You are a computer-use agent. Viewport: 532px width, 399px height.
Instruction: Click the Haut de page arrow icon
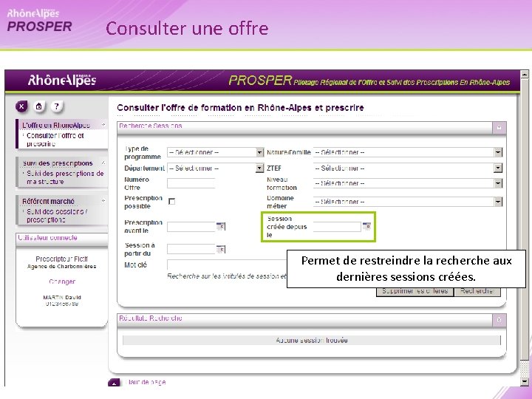[x=114, y=383]
